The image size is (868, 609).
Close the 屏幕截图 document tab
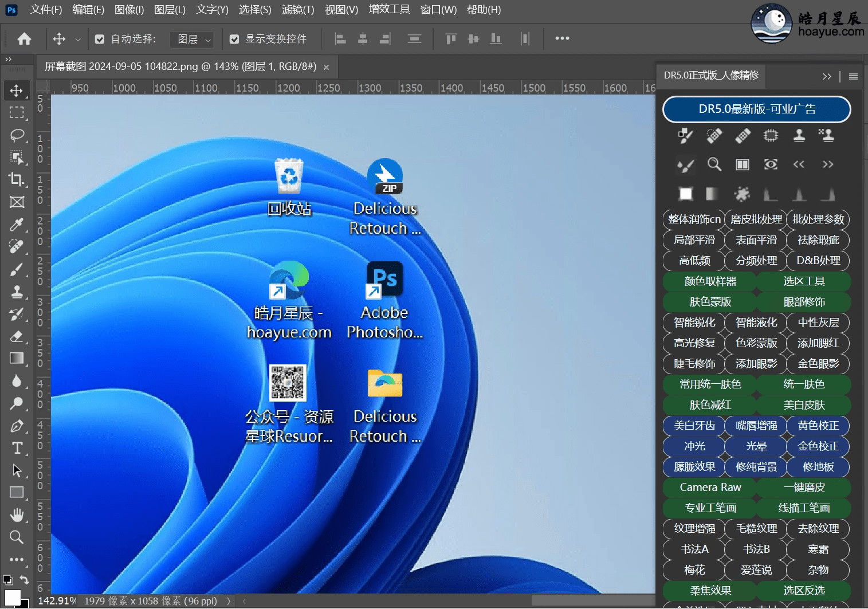click(326, 67)
